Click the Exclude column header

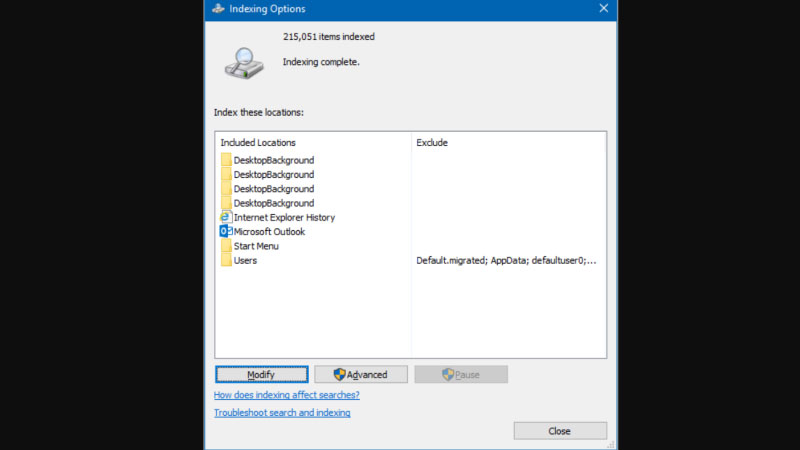pos(432,143)
